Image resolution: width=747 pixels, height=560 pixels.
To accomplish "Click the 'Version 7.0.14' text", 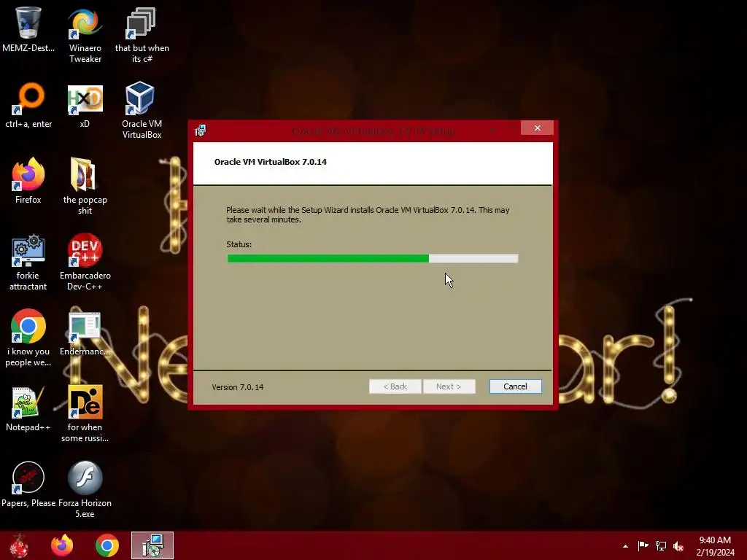I will (238, 387).
